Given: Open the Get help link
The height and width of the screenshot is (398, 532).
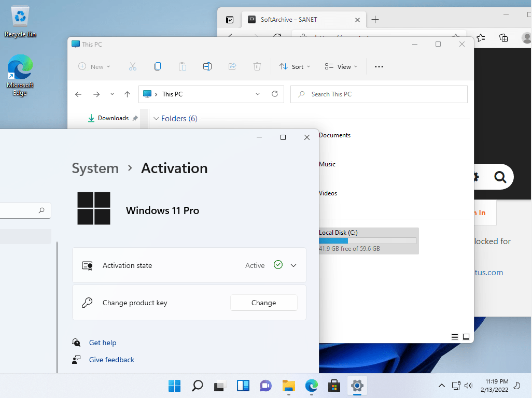Looking at the screenshot, I should [x=103, y=343].
